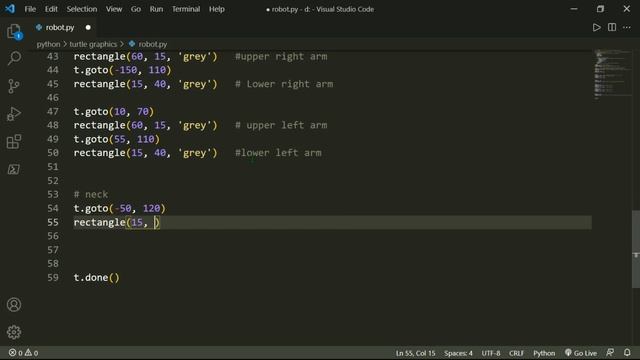Open the Search view in activity bar

tap(14, 58)
